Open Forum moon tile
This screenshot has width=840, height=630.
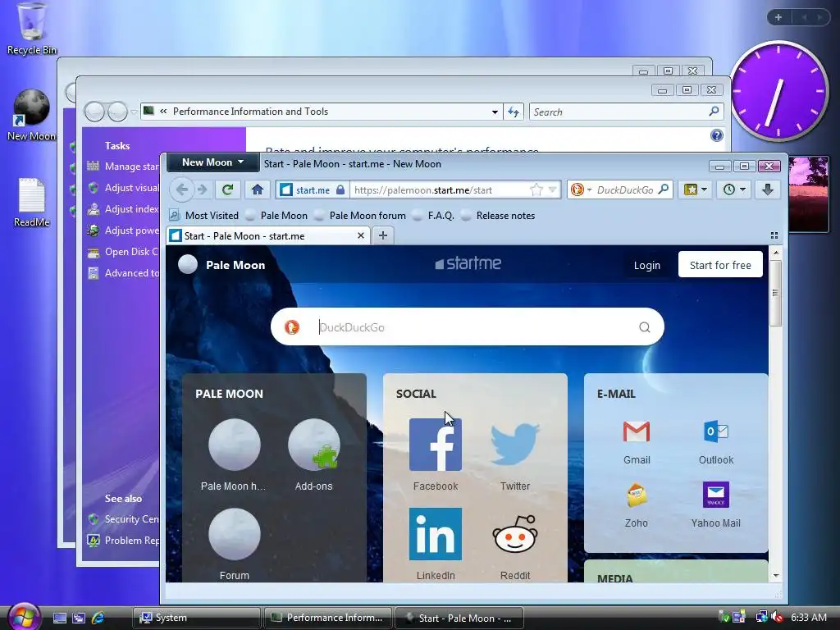pos(234,534)
